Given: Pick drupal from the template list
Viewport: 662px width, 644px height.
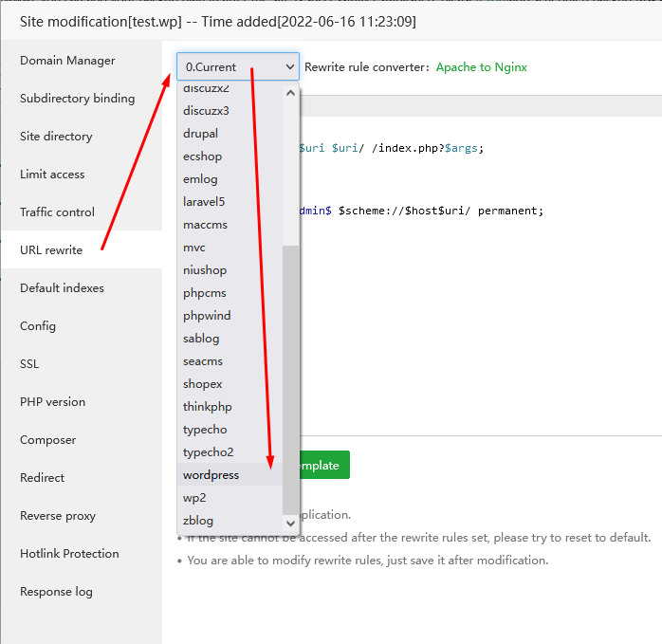Looking at the screenshot, I should point(200,134).
